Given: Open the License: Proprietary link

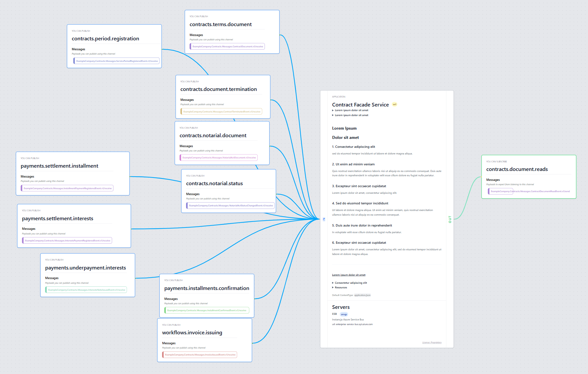Looking at the screenshot, I should click(x=432, y=343).
